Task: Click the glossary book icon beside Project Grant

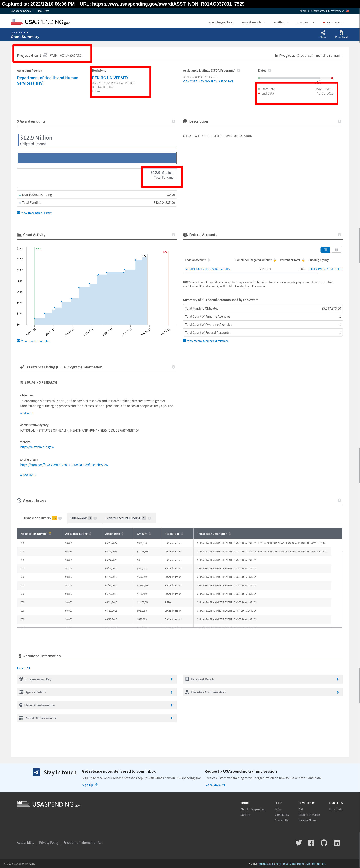Action: coord(45,55)
